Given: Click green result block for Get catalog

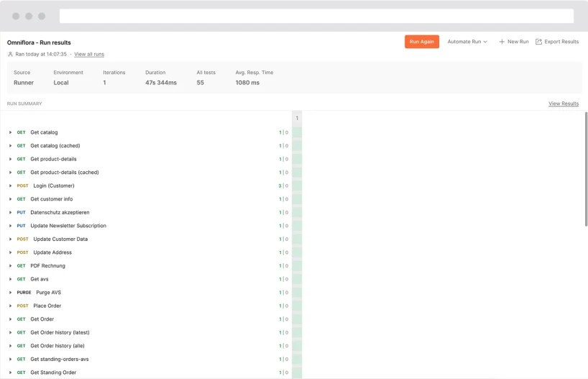Looking at the screenshot, I should [297, 132].
